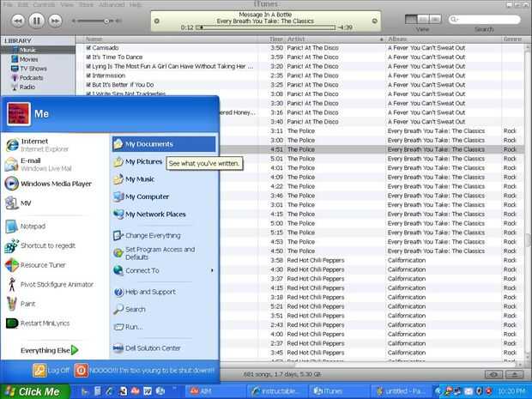Open My Network Places
532x399 pixels.
point(149,215)
